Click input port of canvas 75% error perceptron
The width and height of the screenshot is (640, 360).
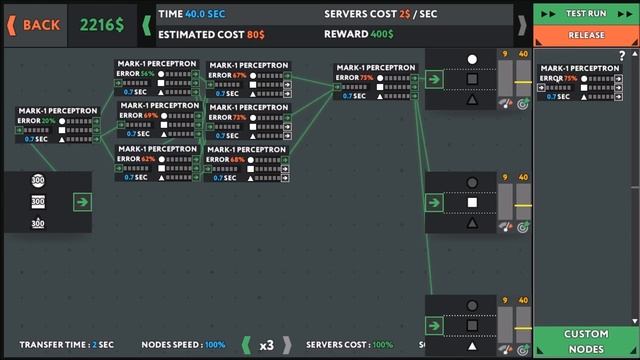[337, 87]
